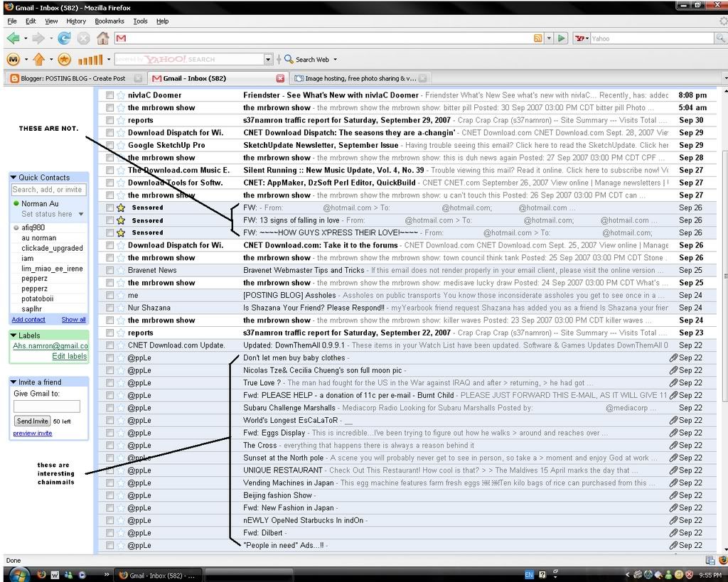Screen dimensions: 728x582
Task: Launch Firefox from the quick launch bar
Action: click(x=41, y=575)
